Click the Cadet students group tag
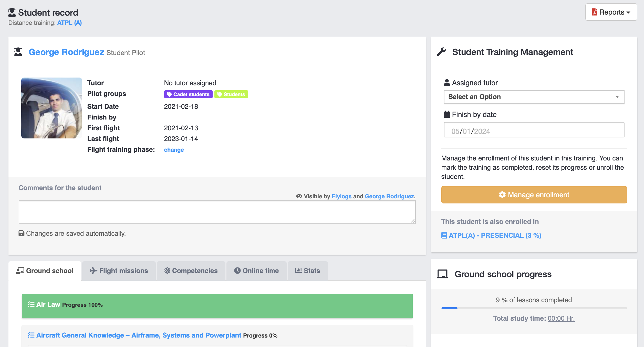This screenshot has width=644, height=347. 188,94
